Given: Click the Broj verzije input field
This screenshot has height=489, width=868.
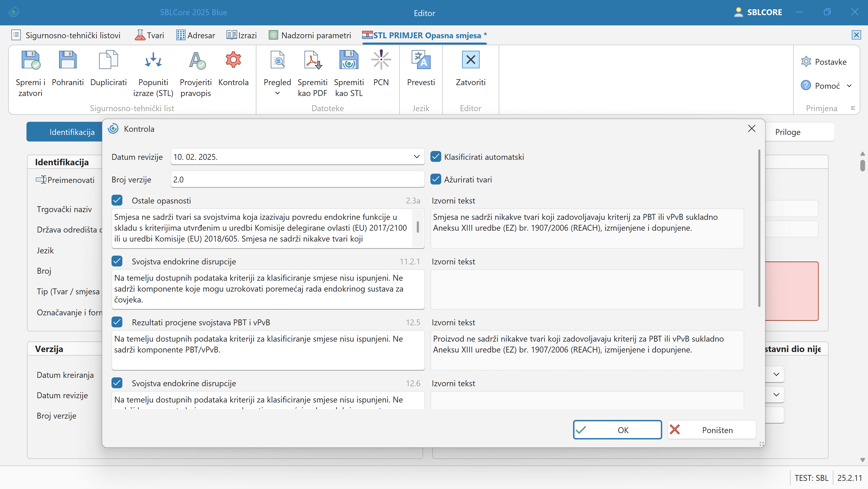Looking at the screenshot, I should click(x=297, y=179).
